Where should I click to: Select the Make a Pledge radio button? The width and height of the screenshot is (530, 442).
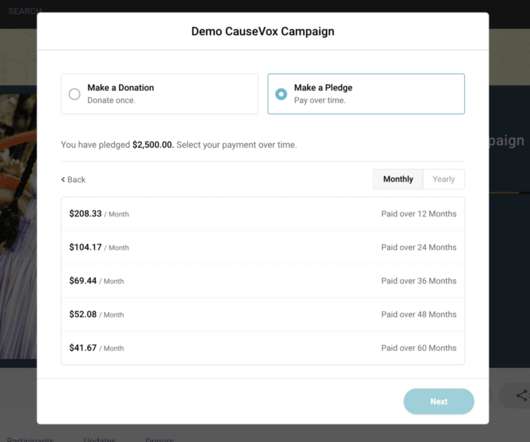(281, 94)
